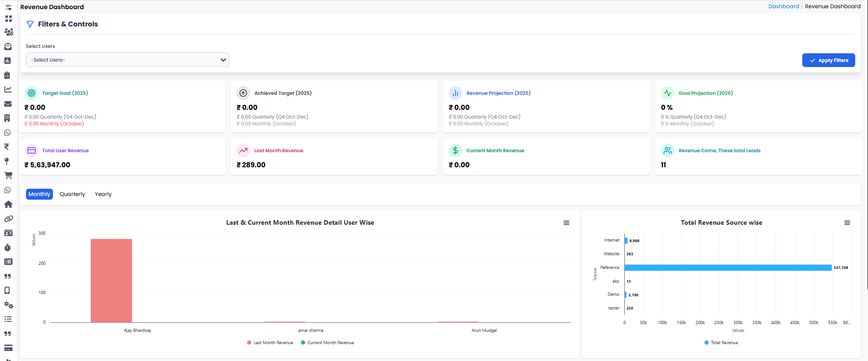Viewport: 868px width, 361px height.
Task: Click the building icon in sidebar
Action: [x=7, y=118]
